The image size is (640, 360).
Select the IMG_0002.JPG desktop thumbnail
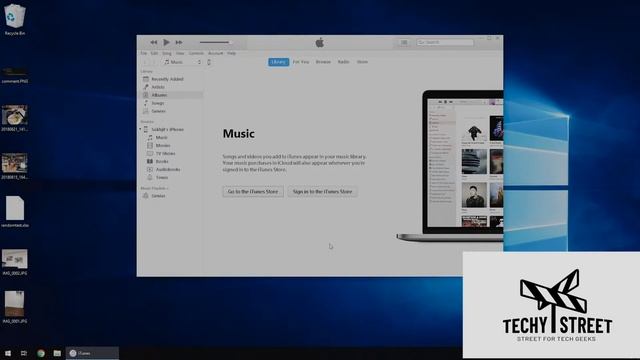tap(15, 262)
